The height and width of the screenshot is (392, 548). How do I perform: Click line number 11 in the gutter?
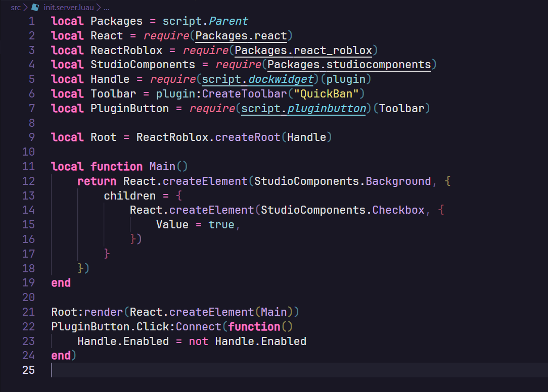click(28, 166)
